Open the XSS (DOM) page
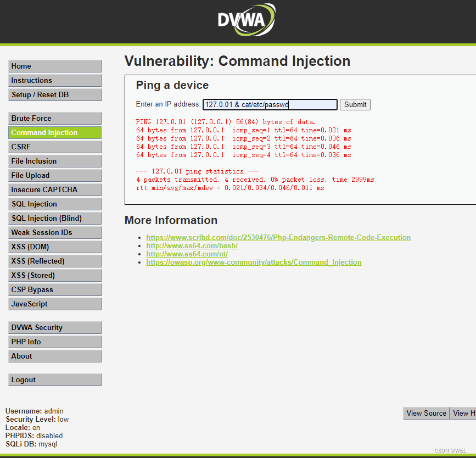The width and height of the screenshot is (476, 458). [x=55, y=247]
